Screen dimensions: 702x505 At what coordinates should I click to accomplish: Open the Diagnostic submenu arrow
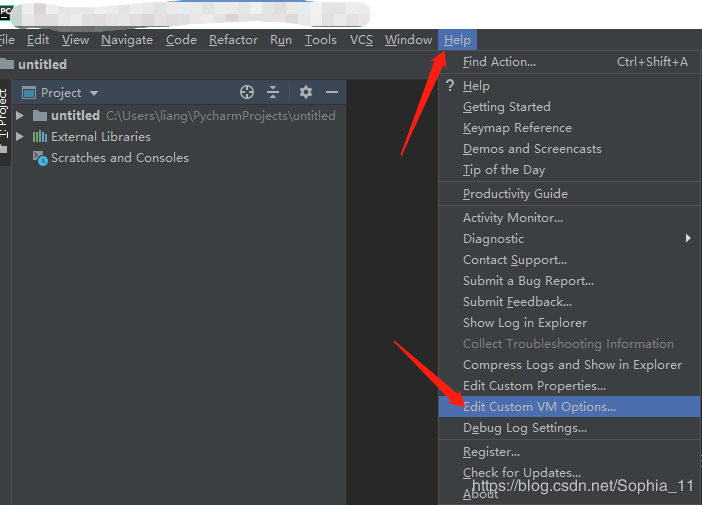pos(688,239)
